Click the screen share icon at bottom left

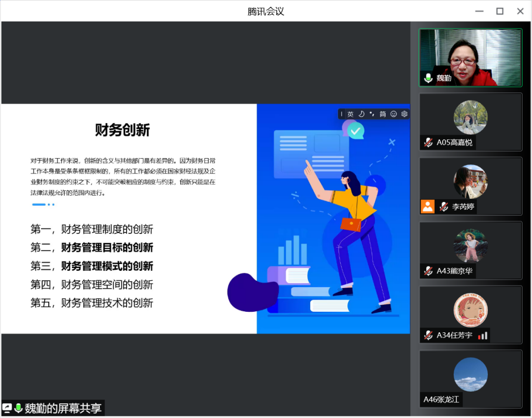7,408
